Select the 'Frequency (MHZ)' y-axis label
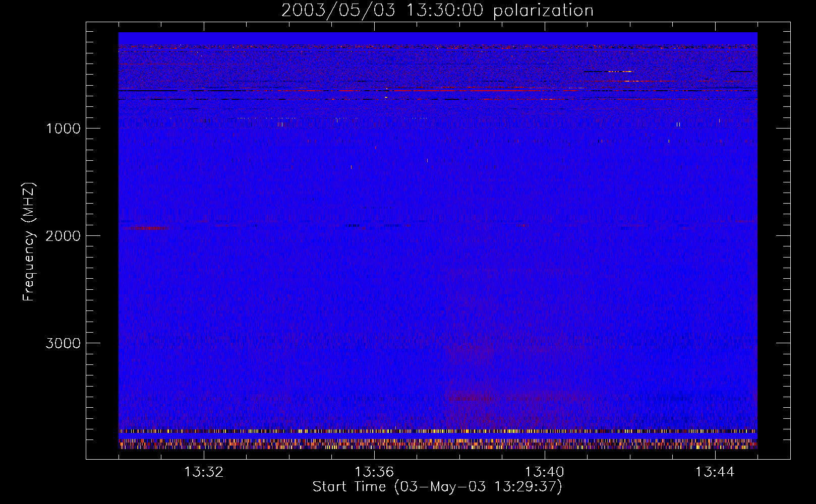Viewport: 816px width, 504px height. 29,242
